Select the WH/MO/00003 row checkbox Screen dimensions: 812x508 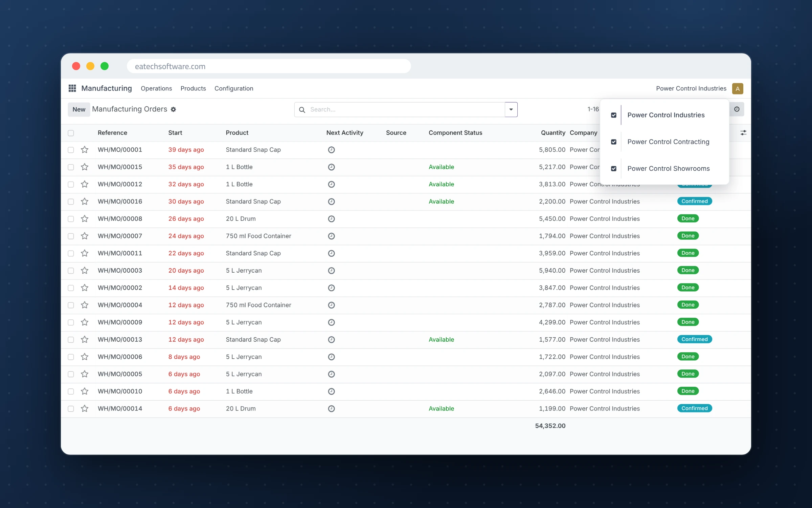pyautogui.click(x=71, y=271)
